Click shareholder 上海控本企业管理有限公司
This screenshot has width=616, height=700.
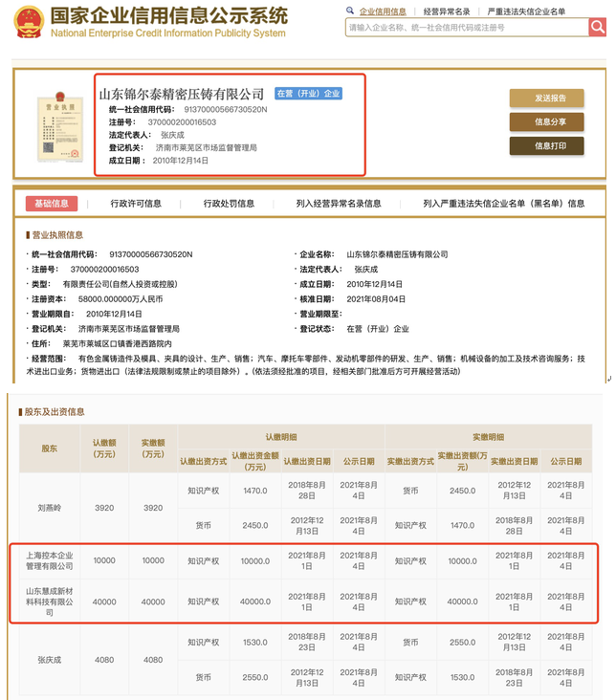pyautogui.click(x=50, y=560)
